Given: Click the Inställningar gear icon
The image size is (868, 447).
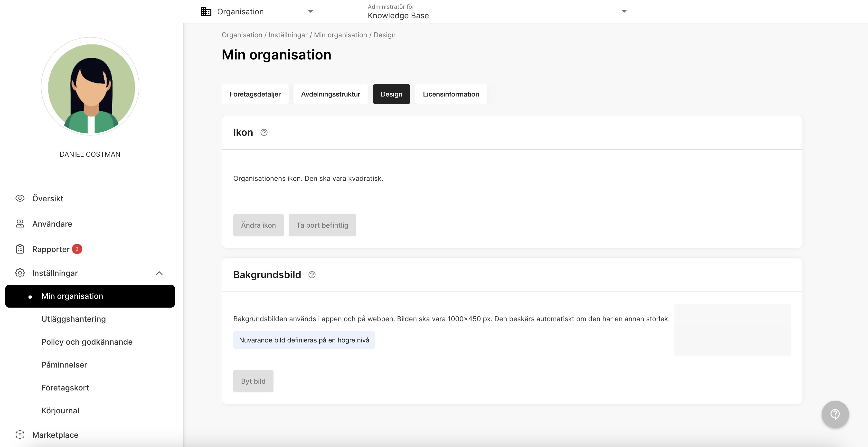Looking at the screenshot, I should (x=20, y=273).
